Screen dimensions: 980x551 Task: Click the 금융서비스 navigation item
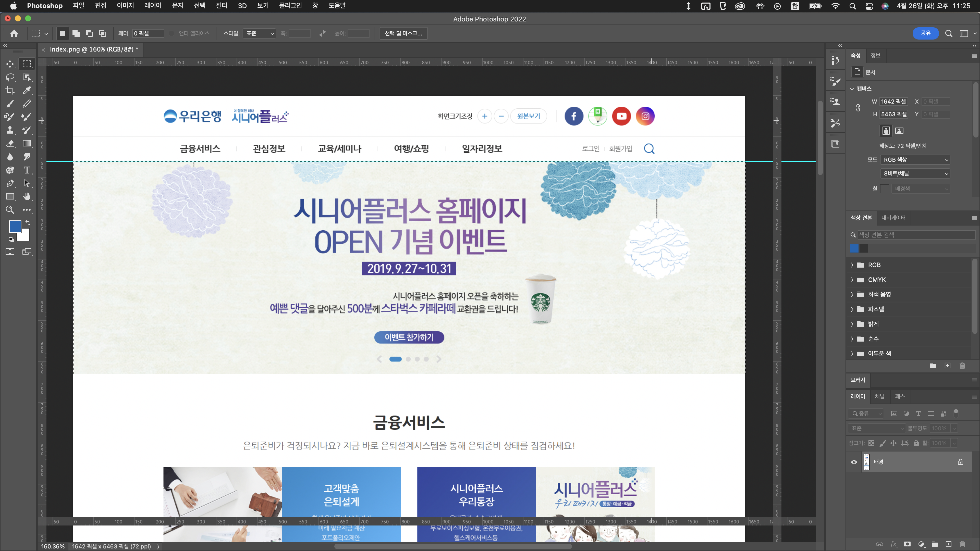(x=200, y=149)
